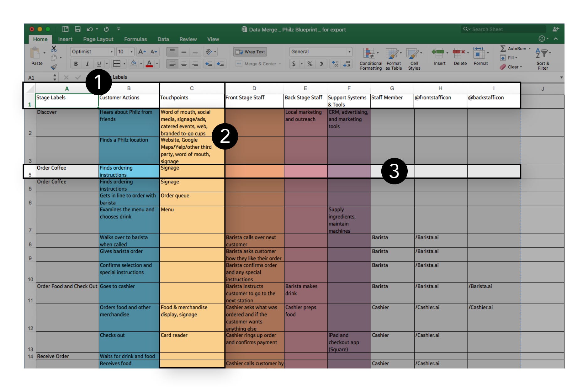The image size is (588, 392).
Task: Toggle Bottom Align vertical alignment
Action: click(195, 51)
